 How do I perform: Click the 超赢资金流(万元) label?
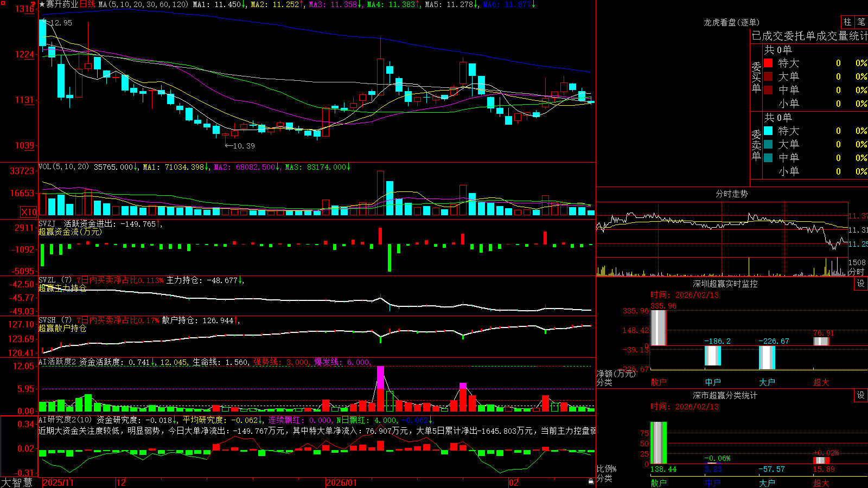pyautogui.click(x=70, y=232)
